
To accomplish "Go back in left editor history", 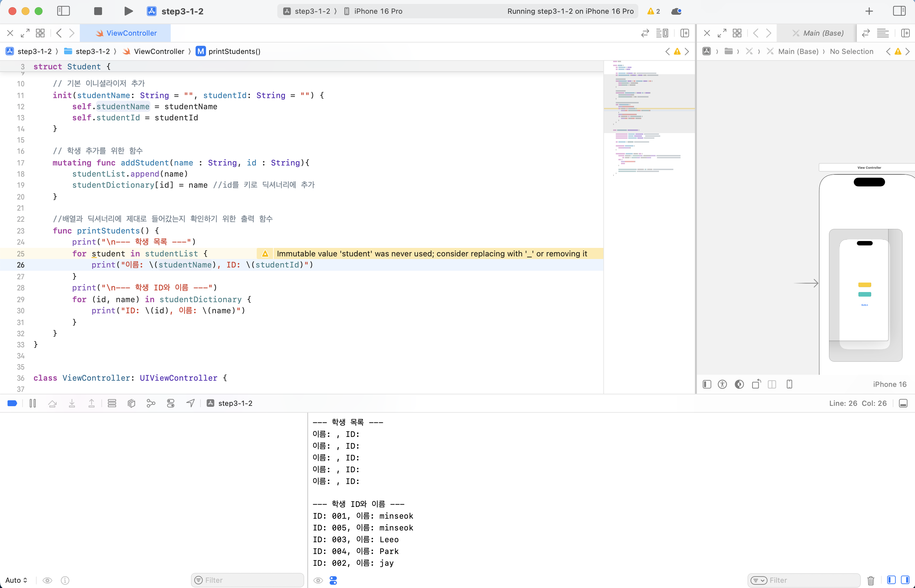I will click(x=59, y=33).
